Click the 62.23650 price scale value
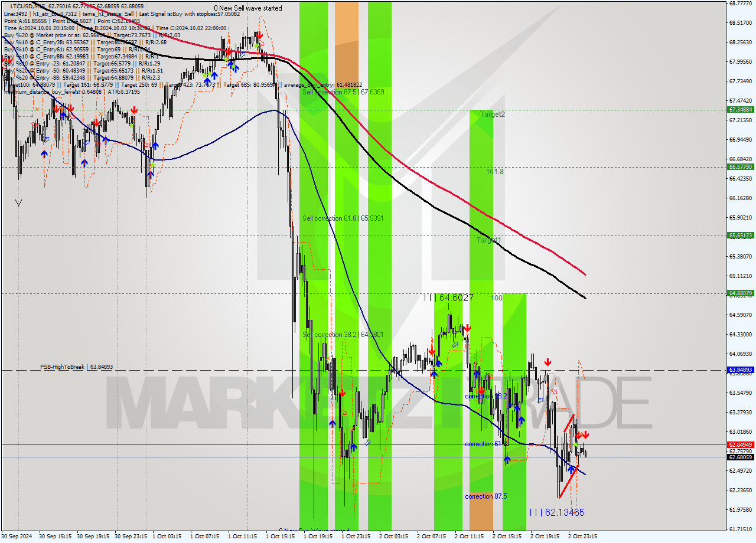 740,490
